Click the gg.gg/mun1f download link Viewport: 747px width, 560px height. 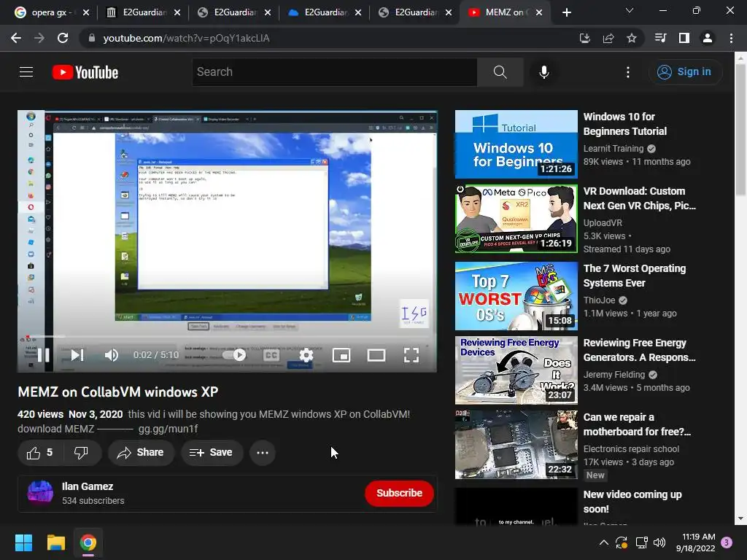[x=169, y=429]
